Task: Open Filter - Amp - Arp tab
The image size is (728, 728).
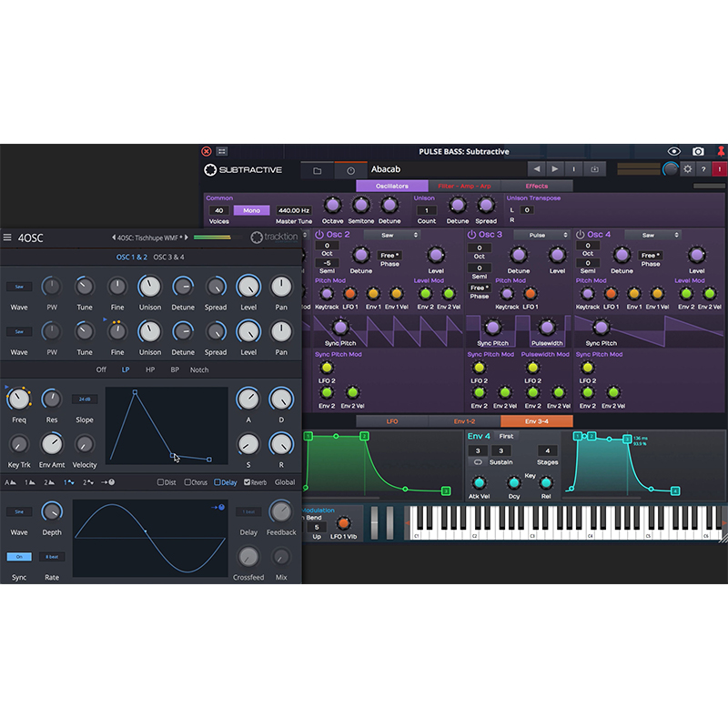Action: coord(465,187)
